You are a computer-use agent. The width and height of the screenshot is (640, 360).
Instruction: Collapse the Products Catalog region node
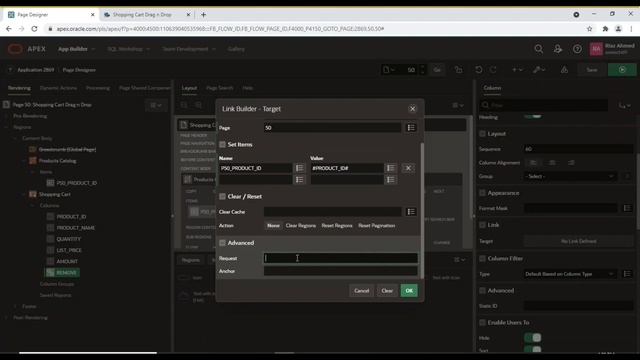pos(24,161)
